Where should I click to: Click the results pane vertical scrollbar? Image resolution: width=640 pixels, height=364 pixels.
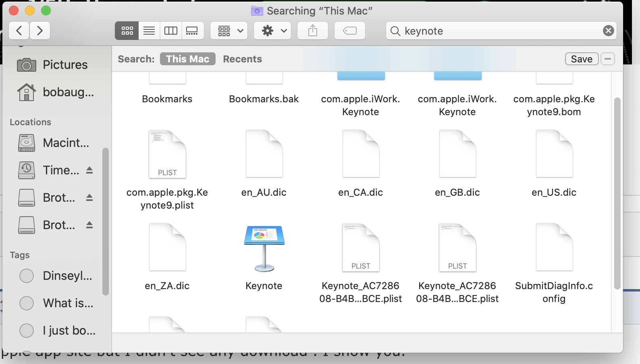tap(617, 193)
